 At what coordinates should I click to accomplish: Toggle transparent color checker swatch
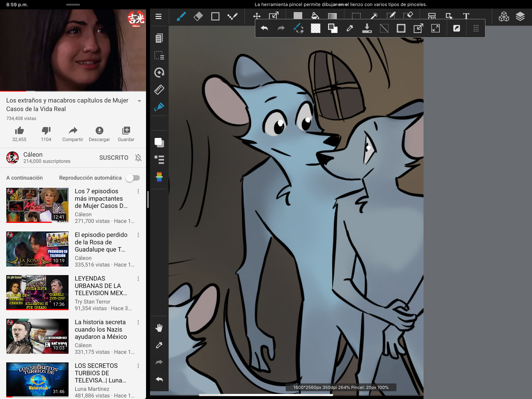pos(315,28)
